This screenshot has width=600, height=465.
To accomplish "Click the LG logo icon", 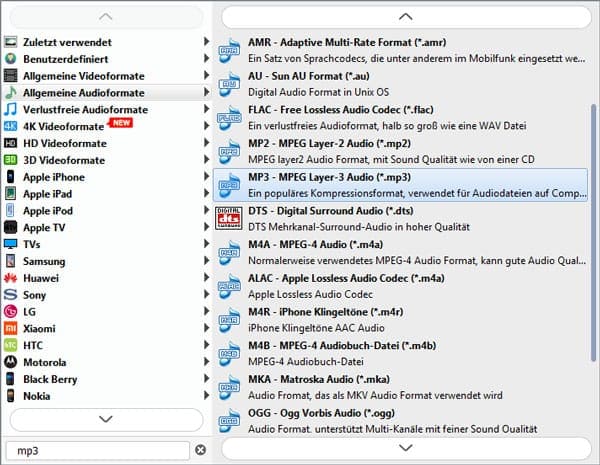I will [x=10, y=312].
